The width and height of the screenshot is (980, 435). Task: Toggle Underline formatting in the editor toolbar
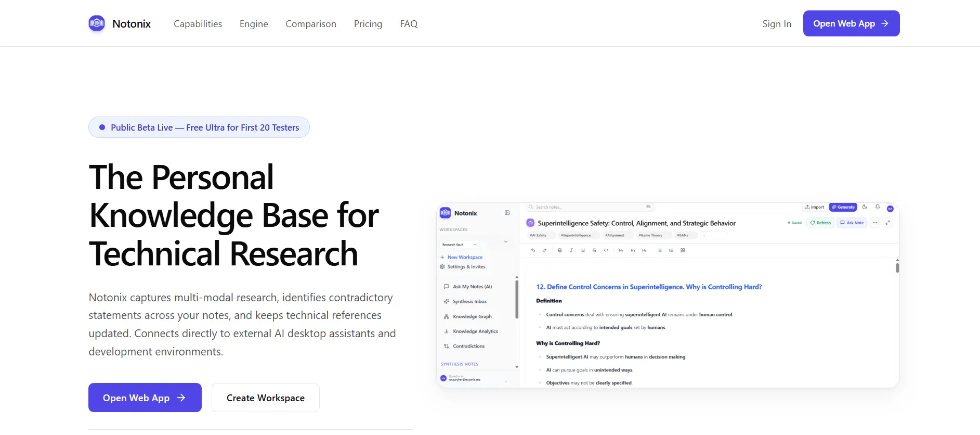(583, 250)
